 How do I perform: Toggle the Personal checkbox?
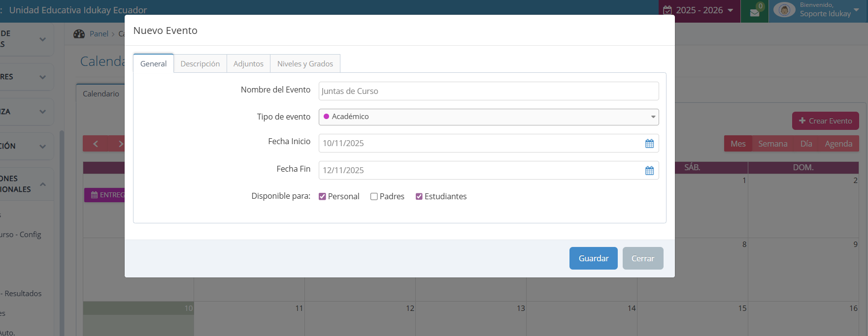322,196
